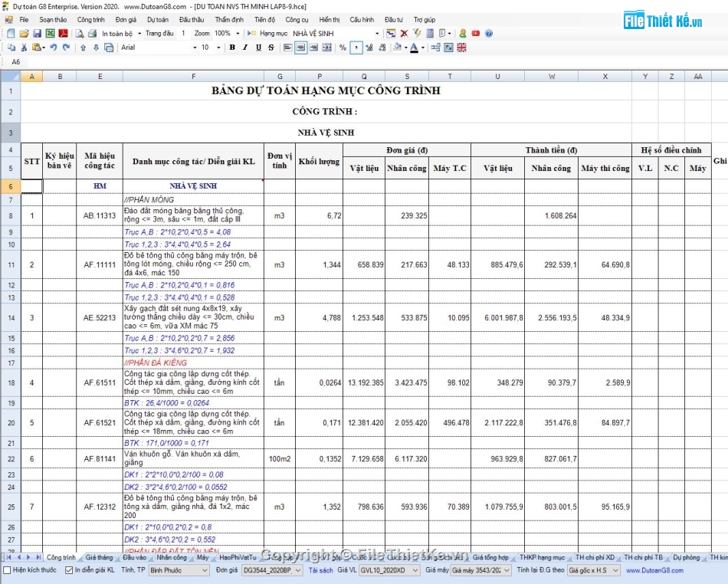Click the 'Trang đầu' page number field
The width and height of the screenshot is (728, 584).
pyautogui.click(x=183, y=34)
